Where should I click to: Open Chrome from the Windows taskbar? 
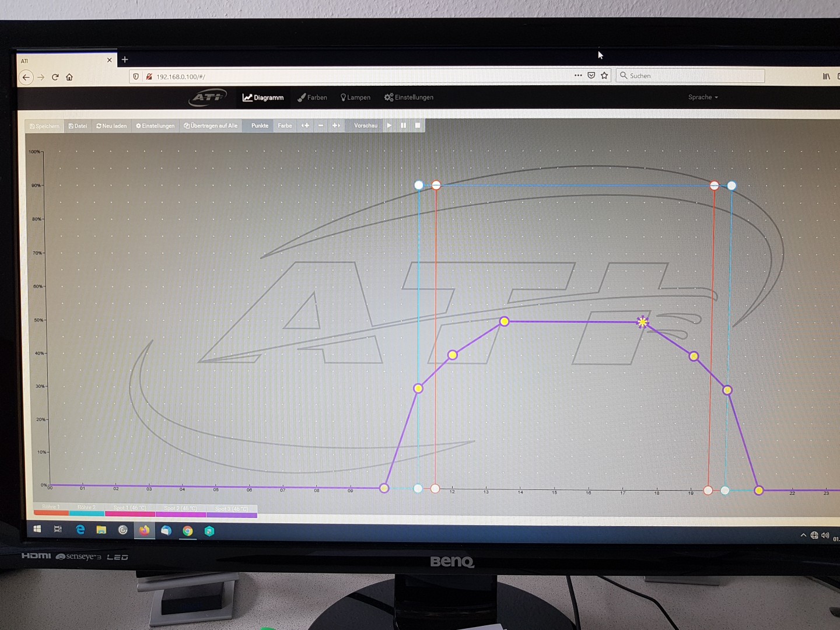(187, 530)
